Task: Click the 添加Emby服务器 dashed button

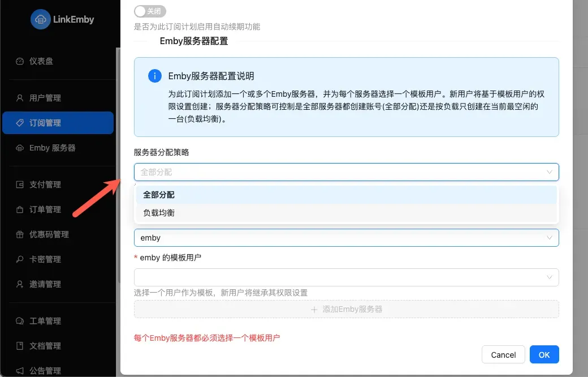Action: 346,309
